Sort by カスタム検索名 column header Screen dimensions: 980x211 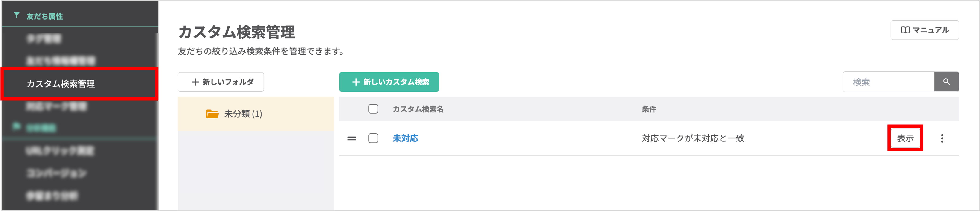[x=418, y=109]
